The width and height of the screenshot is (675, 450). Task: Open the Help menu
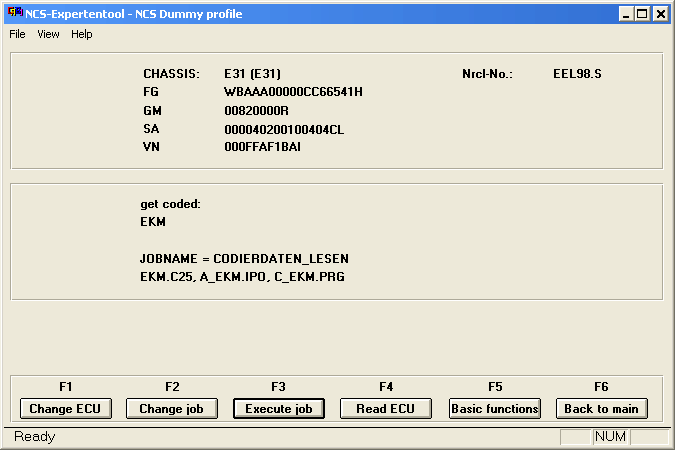(82, 34)
